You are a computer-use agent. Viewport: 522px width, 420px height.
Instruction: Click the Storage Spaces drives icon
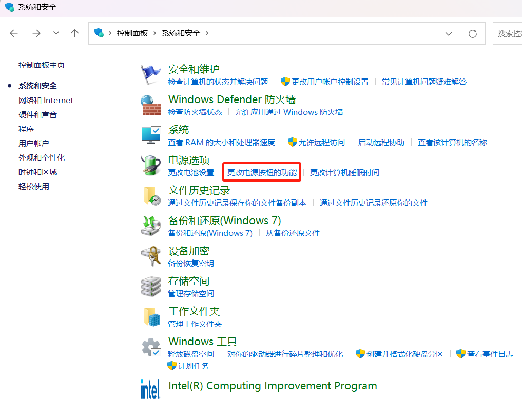150,287
